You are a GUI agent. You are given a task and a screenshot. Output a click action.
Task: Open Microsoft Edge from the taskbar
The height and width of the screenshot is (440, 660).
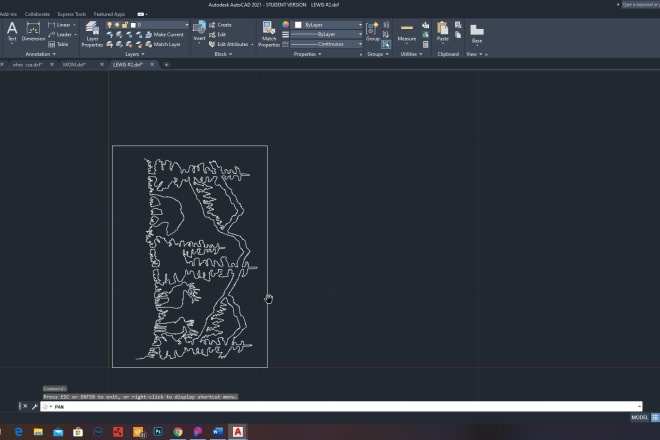coord(19,432)
